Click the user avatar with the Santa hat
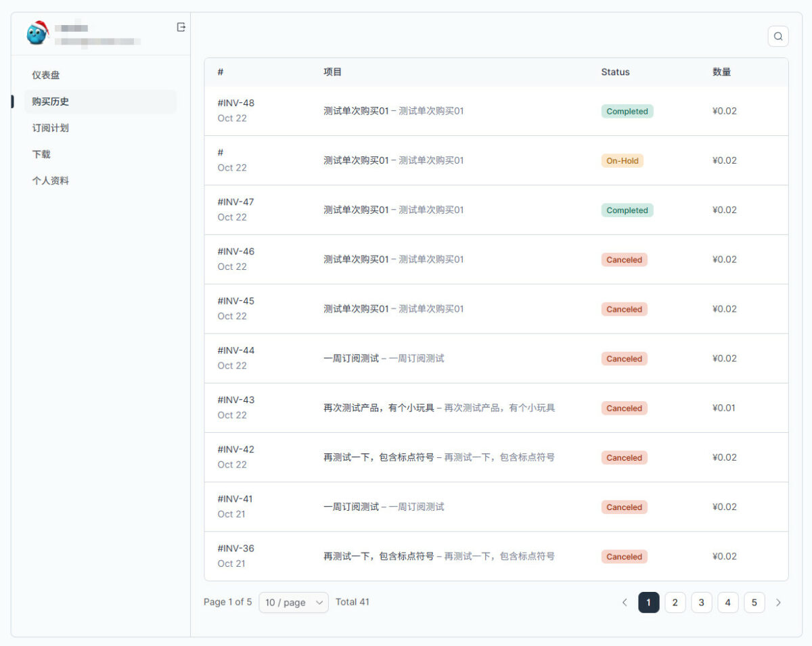Viewport: 812px width, 646px height. pos(37,32)
